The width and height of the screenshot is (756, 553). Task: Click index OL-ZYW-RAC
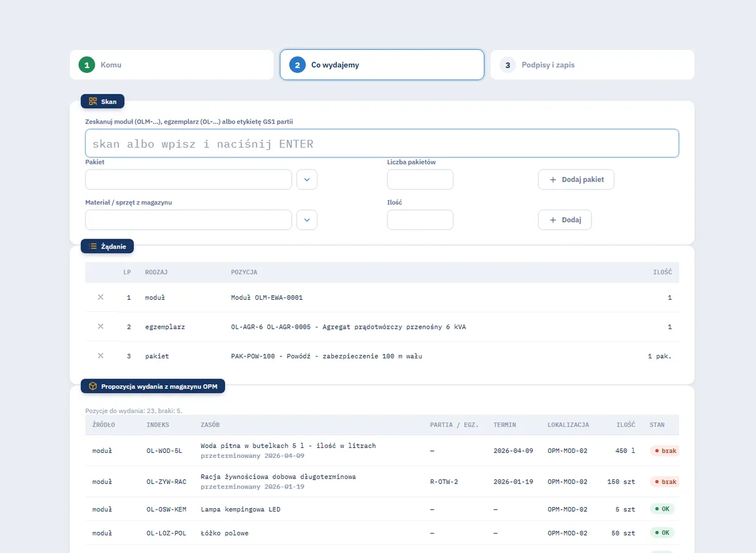coord(166,482)
